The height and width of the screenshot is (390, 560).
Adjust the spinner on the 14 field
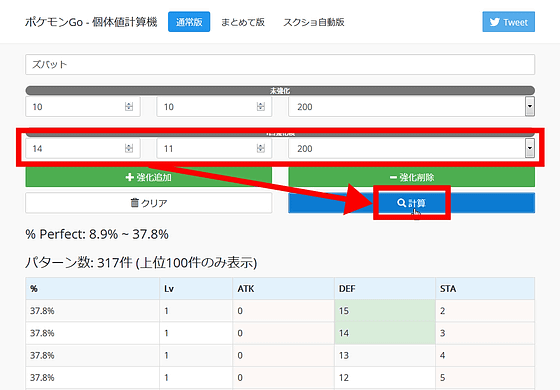point(129,148)
